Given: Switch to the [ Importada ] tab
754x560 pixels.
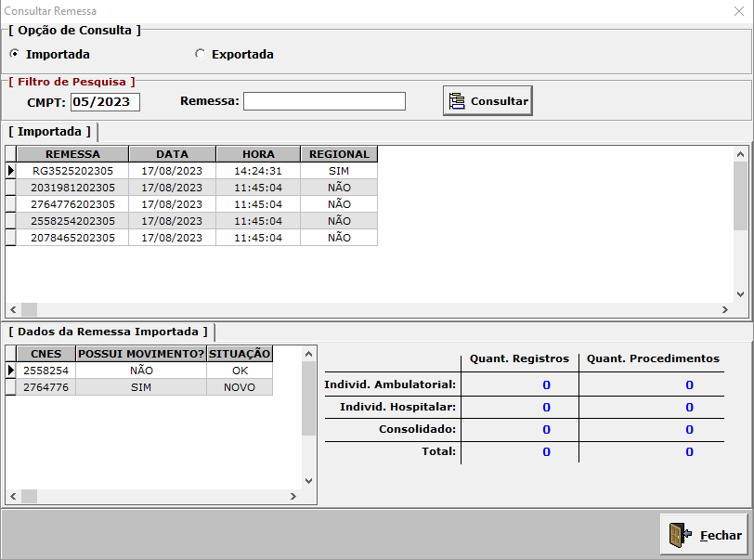Looking at the screenshot, I should click(50, 132).
